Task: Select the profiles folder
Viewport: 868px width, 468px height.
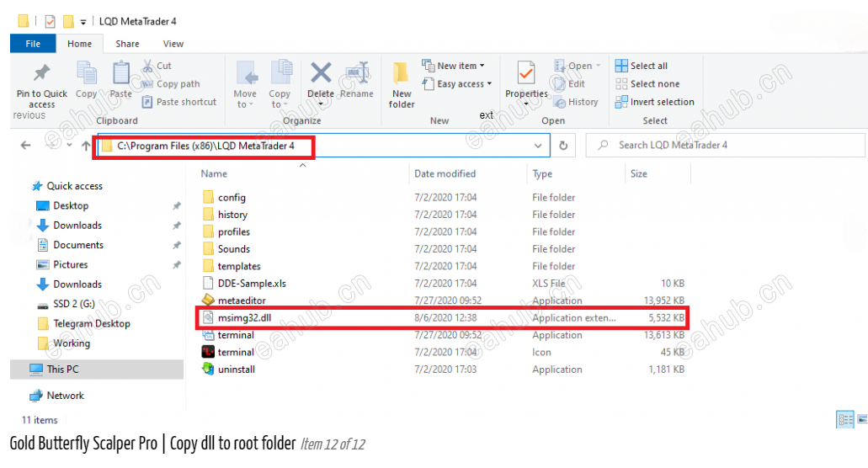Action: pyautogui.click(x=226, y=231)
